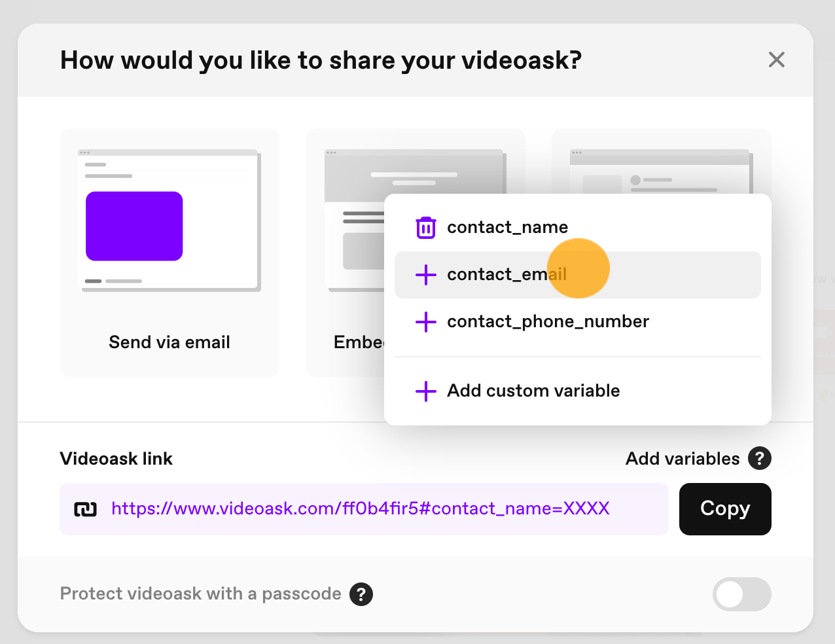Viewport: 835px width, 644px height.
Task: Toggle the passcode protection switch
Action: [742, 594]
